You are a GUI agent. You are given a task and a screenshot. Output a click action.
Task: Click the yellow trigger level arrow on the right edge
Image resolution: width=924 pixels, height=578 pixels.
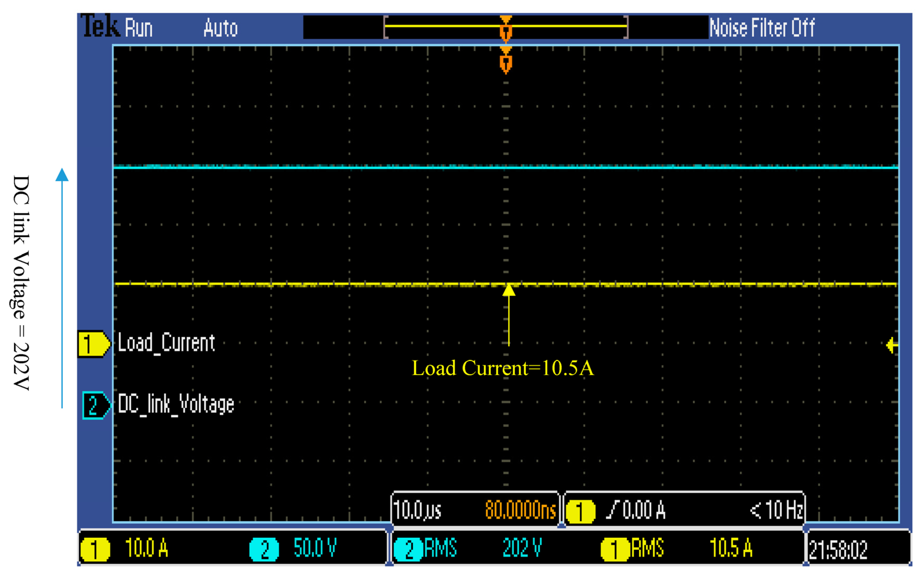tap(892, 345)
